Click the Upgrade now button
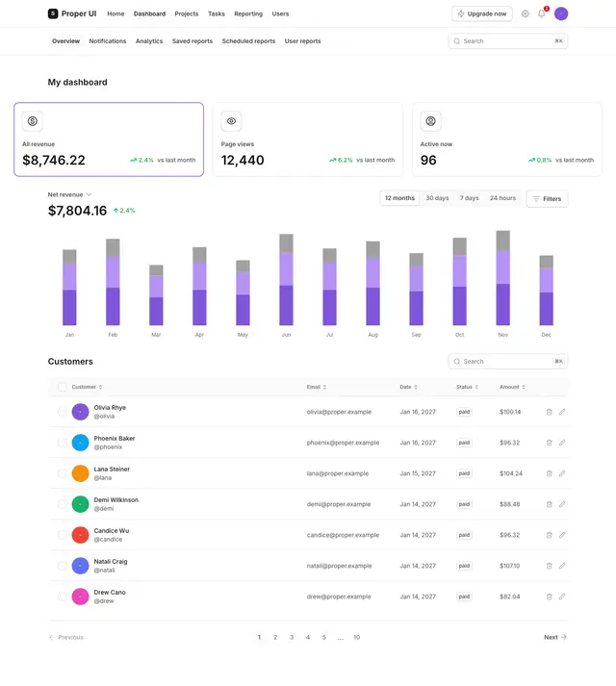 click(x=482, y=13)
